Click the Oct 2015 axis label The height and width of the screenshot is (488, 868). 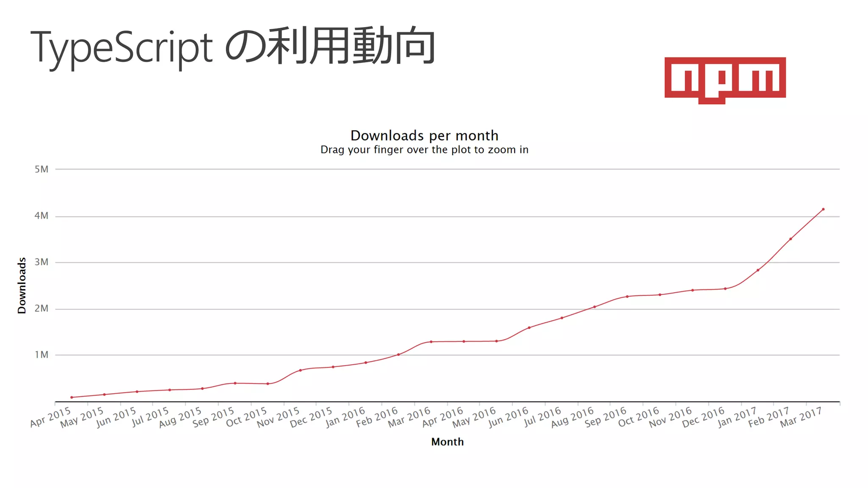coord(246,417)
